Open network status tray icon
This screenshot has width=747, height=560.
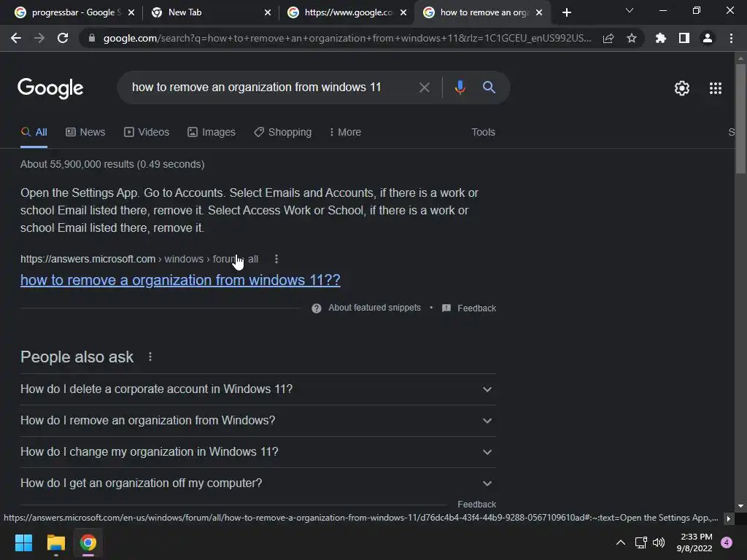coord(640,542)
